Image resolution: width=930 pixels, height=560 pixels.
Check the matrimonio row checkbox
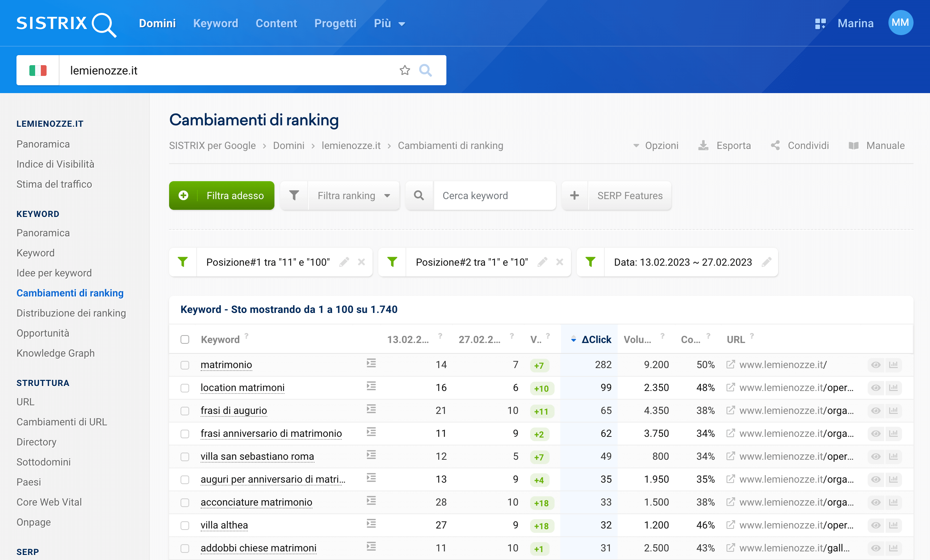click(x=184, y=365)
